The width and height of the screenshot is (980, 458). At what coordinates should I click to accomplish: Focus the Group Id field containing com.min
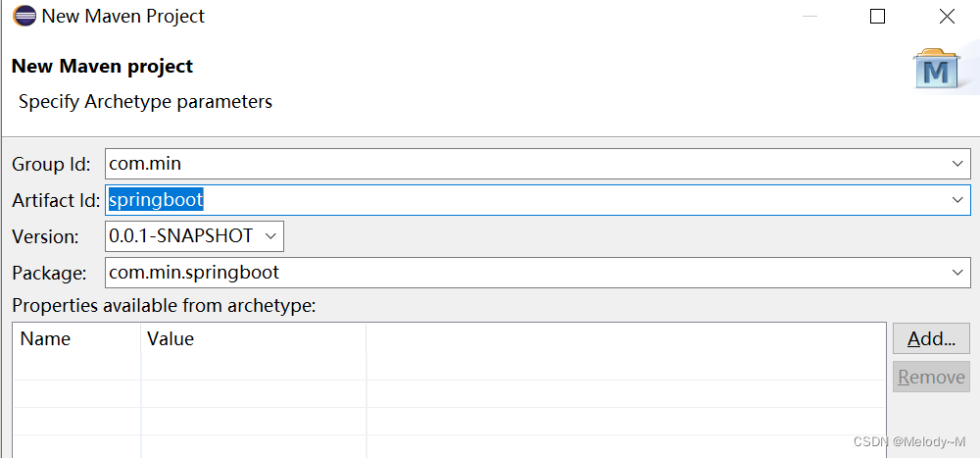pos(537,164)
